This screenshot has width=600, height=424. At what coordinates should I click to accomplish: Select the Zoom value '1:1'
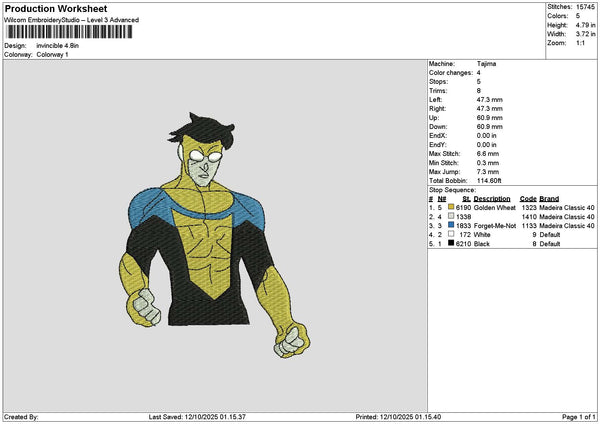click(x=580, y=43)
